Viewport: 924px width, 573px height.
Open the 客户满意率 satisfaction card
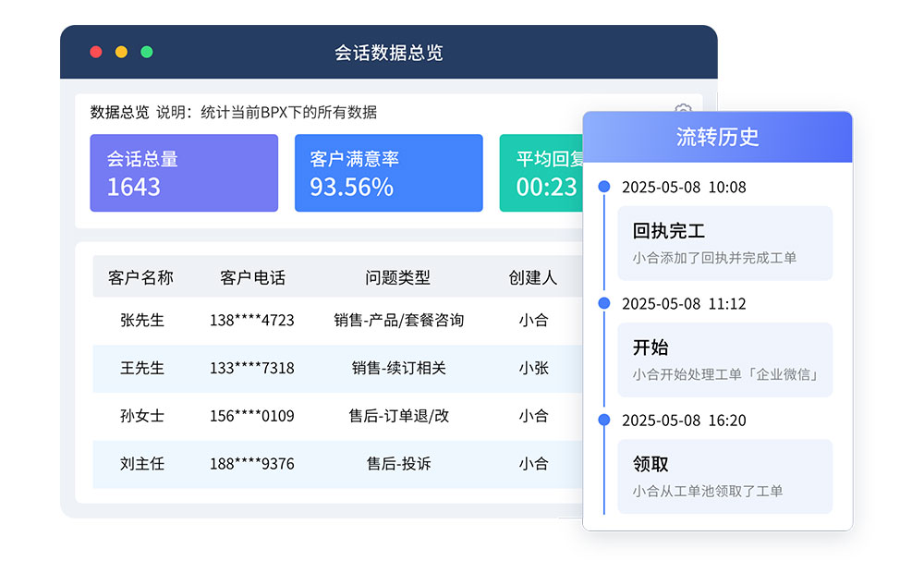[x=388, y=173]
